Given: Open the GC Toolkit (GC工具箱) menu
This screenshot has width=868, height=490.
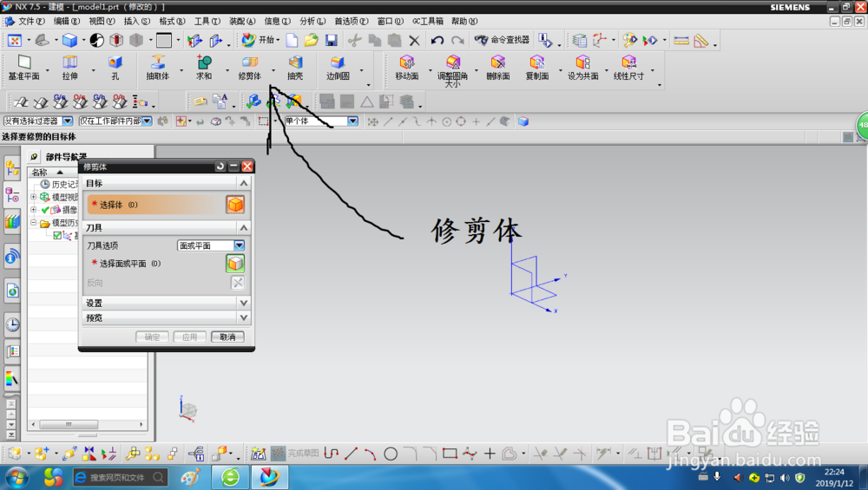Looking at the screenshot, I should click(428, 21).
